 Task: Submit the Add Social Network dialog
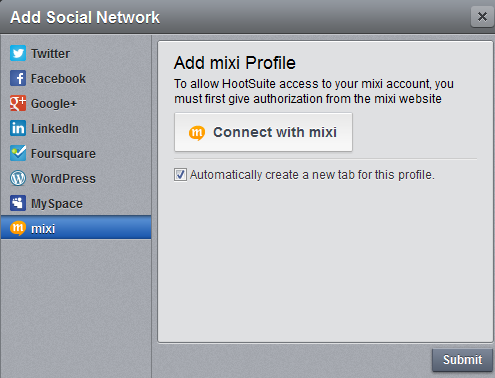[x=462, y=360]
